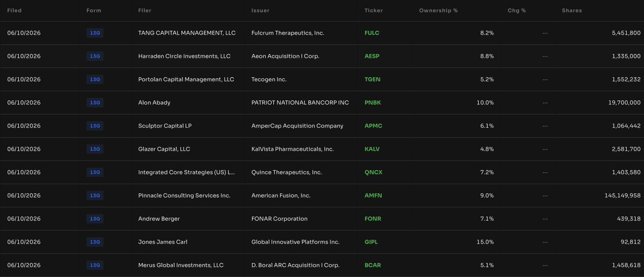The image size is (644, 277).
Task: Click the 13G badge in Merus Global row
Action: point(94,265)
